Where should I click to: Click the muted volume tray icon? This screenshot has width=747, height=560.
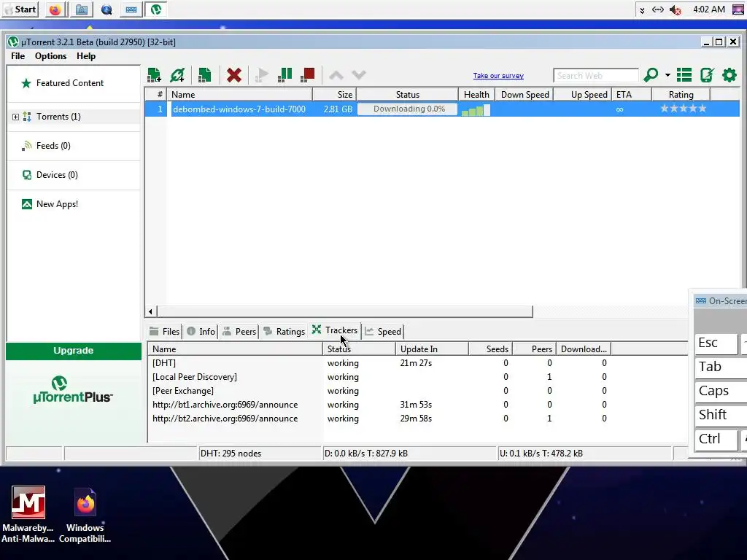point(675,9)
